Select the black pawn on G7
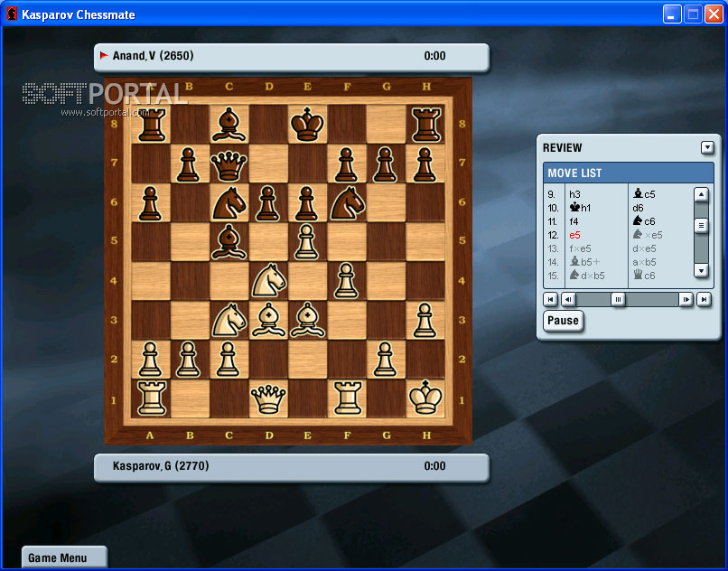The width and height of the screenshot is (728, 571). pyautogui.click(x=386, y=164)
